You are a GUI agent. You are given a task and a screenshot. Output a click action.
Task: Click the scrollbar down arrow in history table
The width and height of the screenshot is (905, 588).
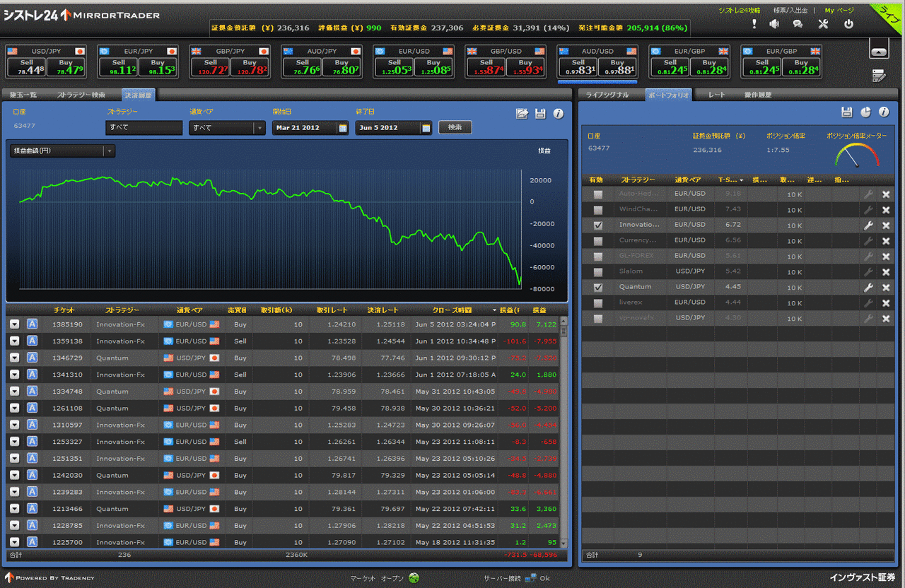point(564,543)
